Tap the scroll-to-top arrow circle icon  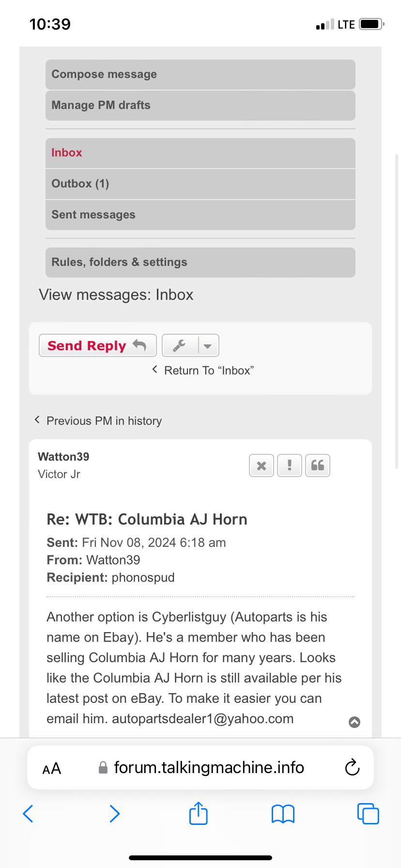click(355, 722)
